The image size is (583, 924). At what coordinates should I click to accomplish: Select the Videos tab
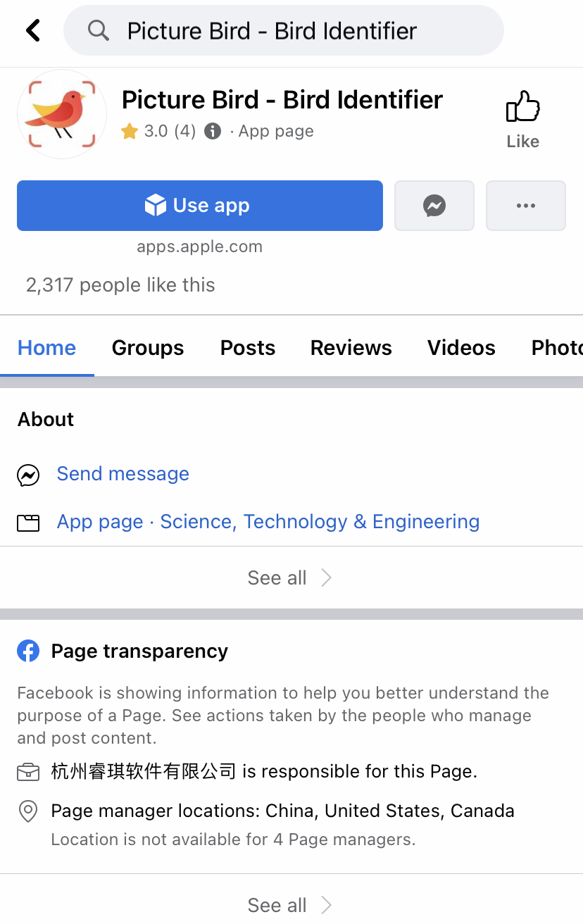click(x=461, y=348)
